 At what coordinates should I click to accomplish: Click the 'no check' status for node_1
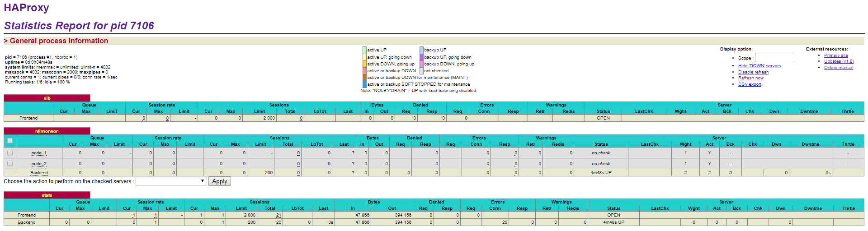coord(601,153)
